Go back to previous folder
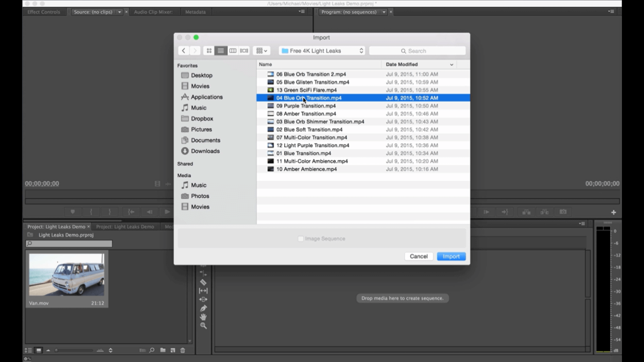The image size is (644, 362). [184, 51]
